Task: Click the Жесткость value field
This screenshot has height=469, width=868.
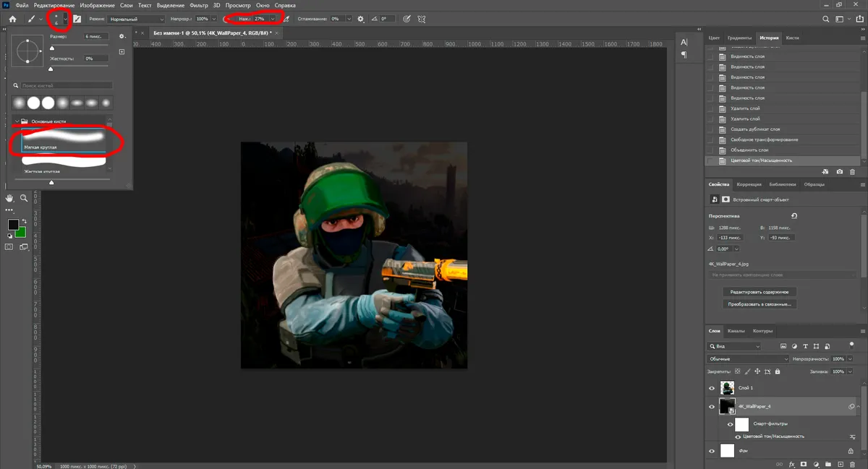Action: [x=95, y=59]
